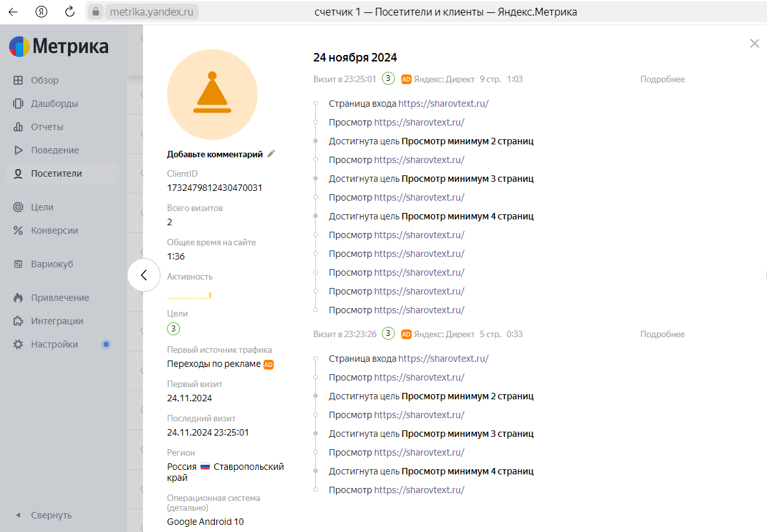Click the activity timeline yellow bar
The height and width of the screenshot is (532, 767).
coord(210,296)
